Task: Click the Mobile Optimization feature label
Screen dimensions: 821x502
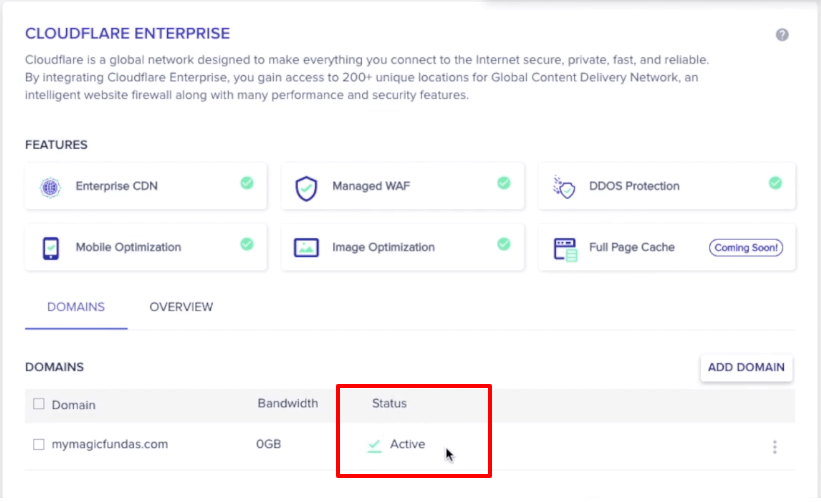Action: [128, 248]
